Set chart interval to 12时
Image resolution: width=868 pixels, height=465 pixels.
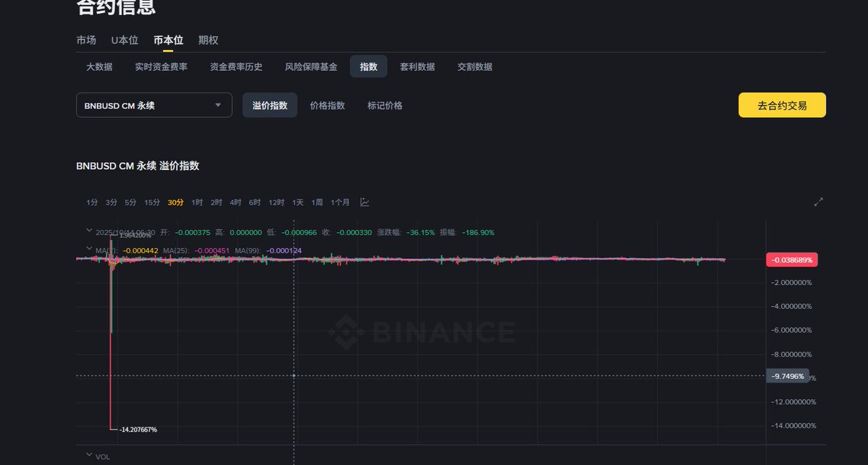pos(276,202)
